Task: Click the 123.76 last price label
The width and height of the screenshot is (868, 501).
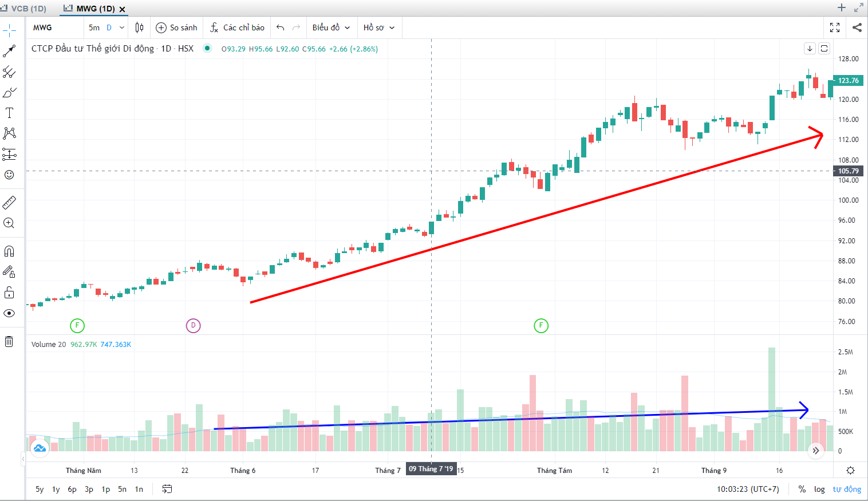Action: (x=848, y=81)
